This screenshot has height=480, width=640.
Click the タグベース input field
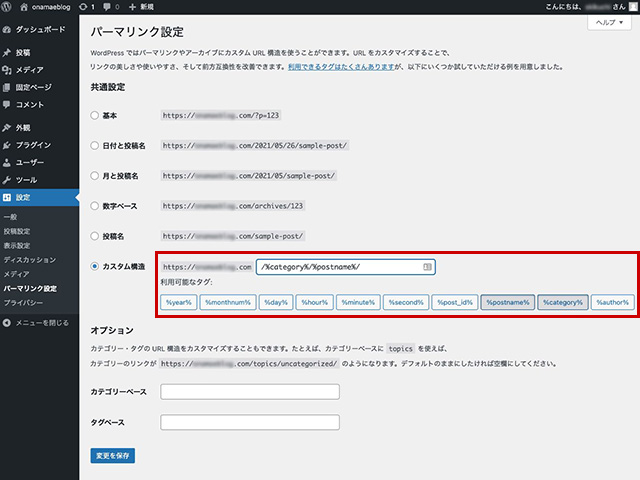tap(250, 422)
